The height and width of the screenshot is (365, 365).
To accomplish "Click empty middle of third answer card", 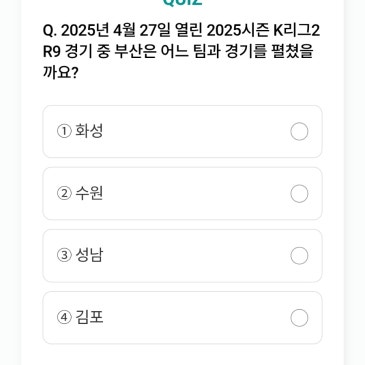I will [197, 256].
